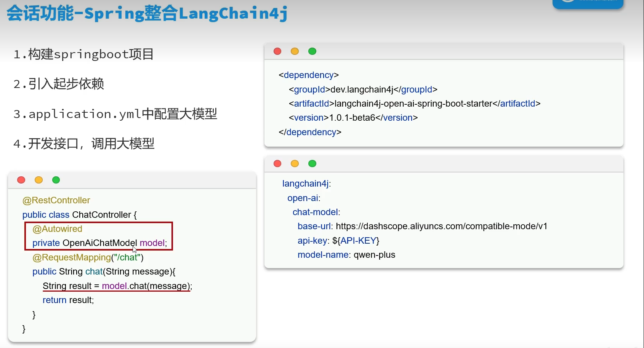
Task: Click the green zoom circle on dependency window
Action: (x=312, y=51)
